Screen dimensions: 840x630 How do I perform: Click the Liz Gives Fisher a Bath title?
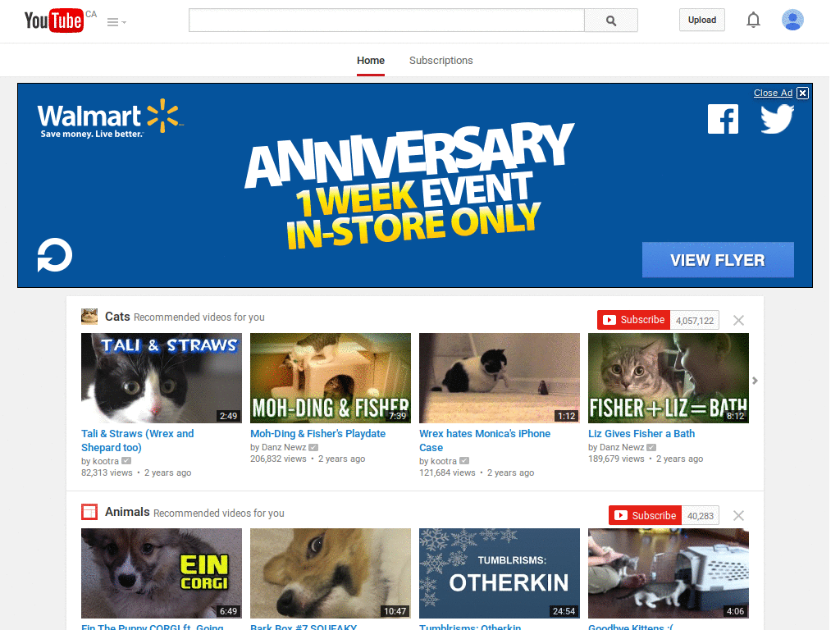(x=641, y=433)
